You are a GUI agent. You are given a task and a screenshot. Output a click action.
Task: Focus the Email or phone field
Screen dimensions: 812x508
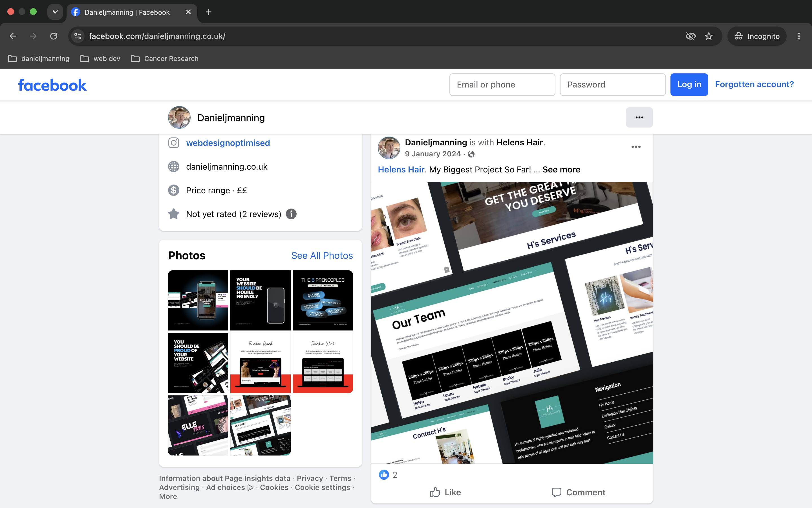point(502,85)
